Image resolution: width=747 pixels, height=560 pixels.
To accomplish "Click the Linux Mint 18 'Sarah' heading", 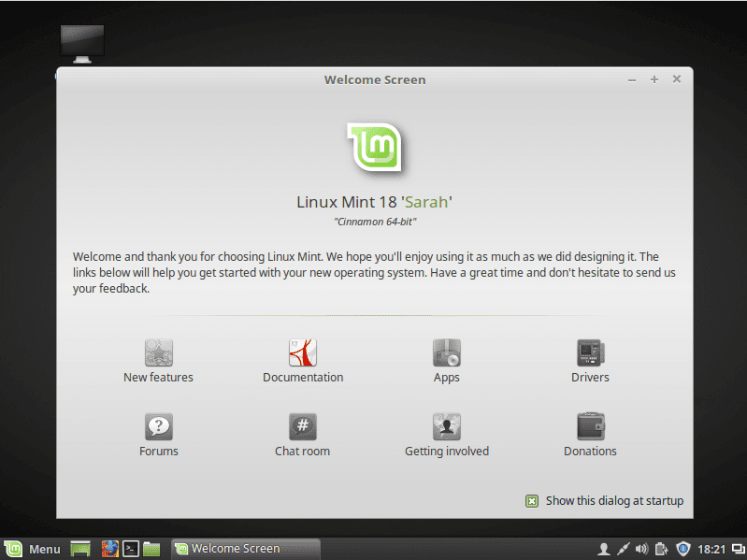I will tap(375, 202).
